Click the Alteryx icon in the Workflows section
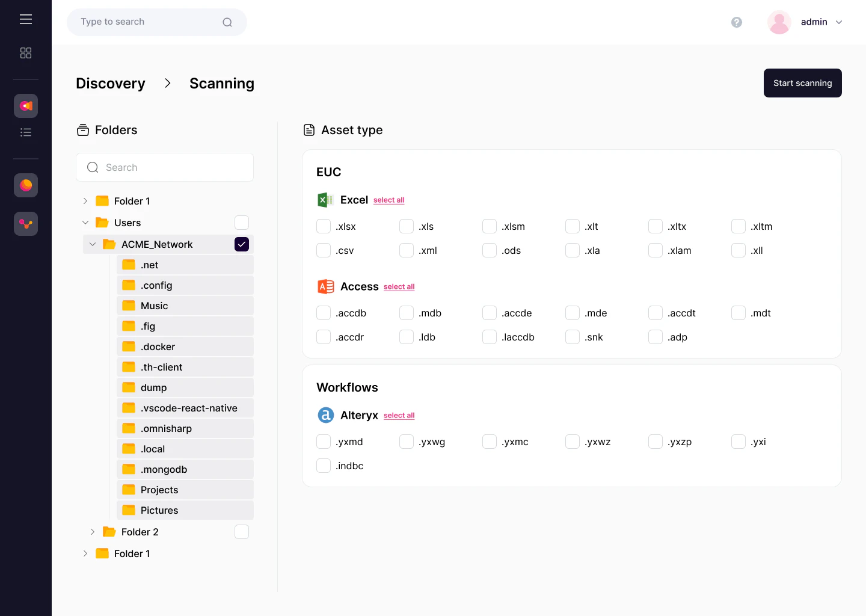 [x=325, y=415]
